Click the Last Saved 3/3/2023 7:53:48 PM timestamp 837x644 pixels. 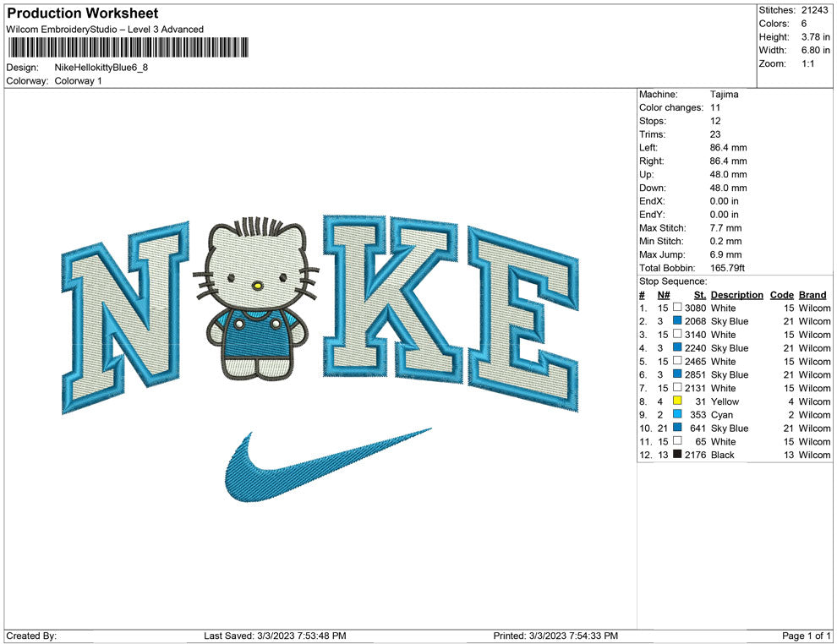pos(275,636)
